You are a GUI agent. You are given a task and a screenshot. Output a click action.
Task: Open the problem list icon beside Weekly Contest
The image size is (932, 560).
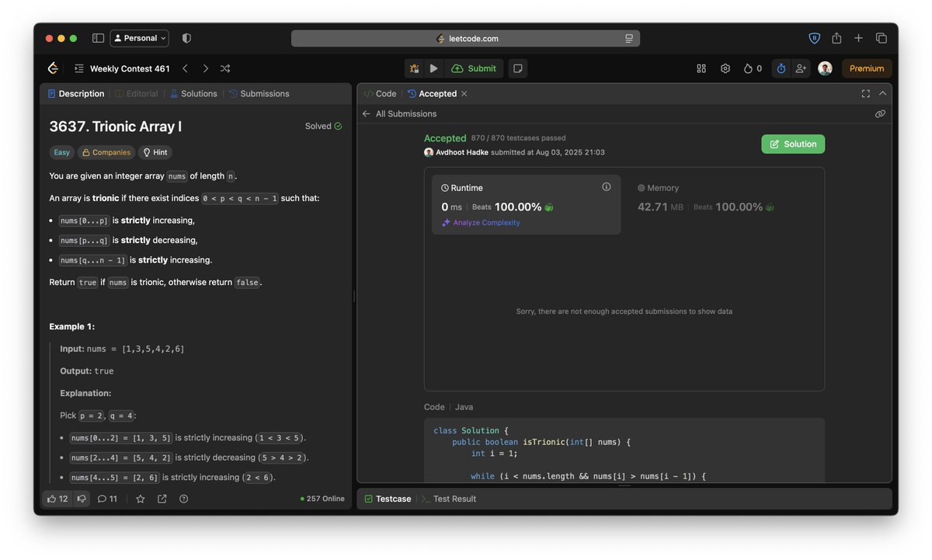click(x=78, y=68)
